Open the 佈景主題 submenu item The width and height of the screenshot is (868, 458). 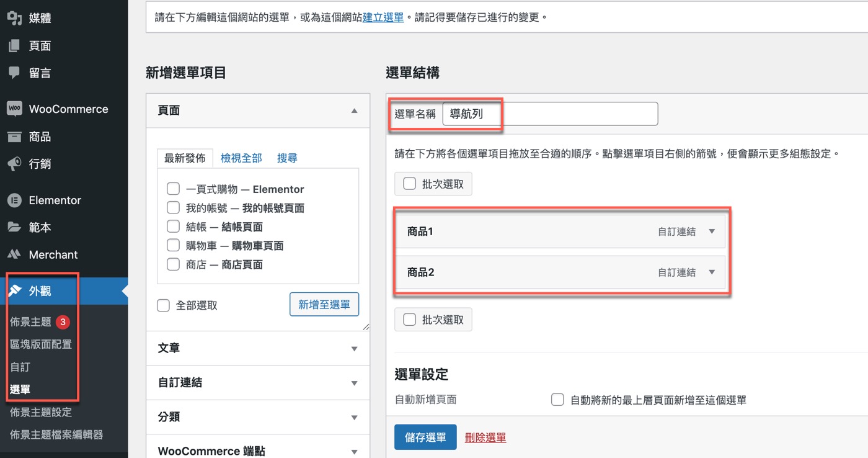(31, 321)
